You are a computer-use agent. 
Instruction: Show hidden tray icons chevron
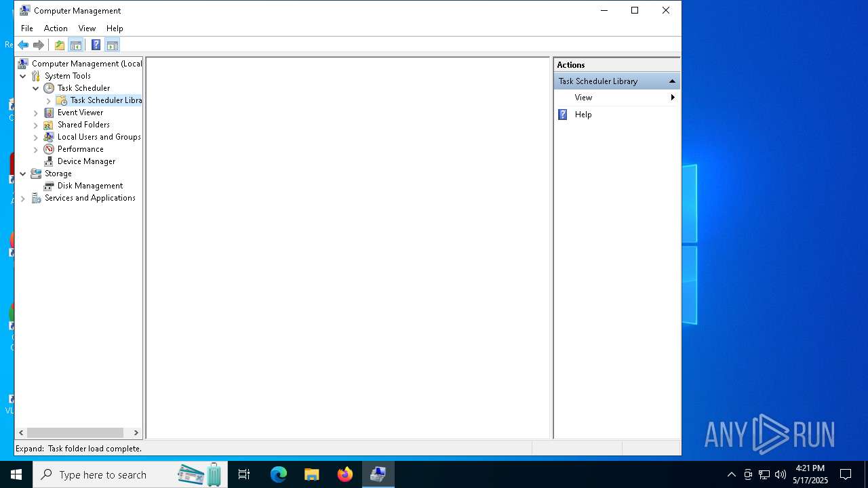(x=731, y=474)
